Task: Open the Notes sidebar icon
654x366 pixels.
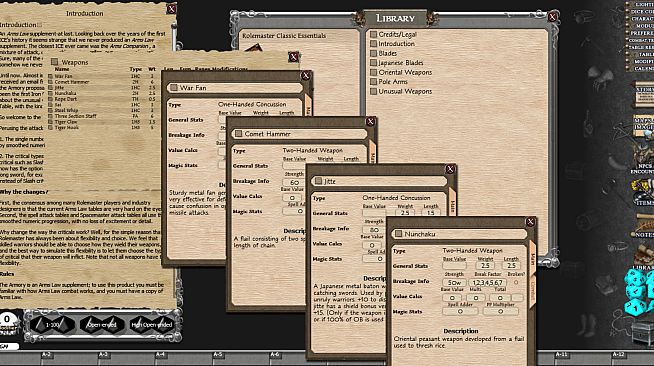Action: (644, 227)
